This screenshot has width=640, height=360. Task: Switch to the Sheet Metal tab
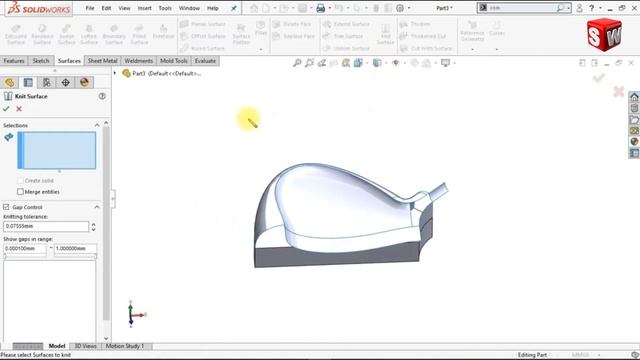pos(102,61)
